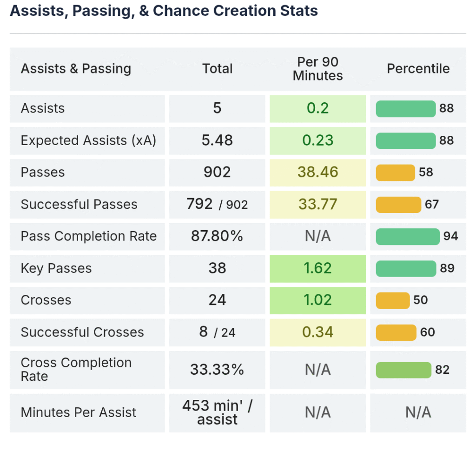Click the 'Total' column header

click(217, 69)
